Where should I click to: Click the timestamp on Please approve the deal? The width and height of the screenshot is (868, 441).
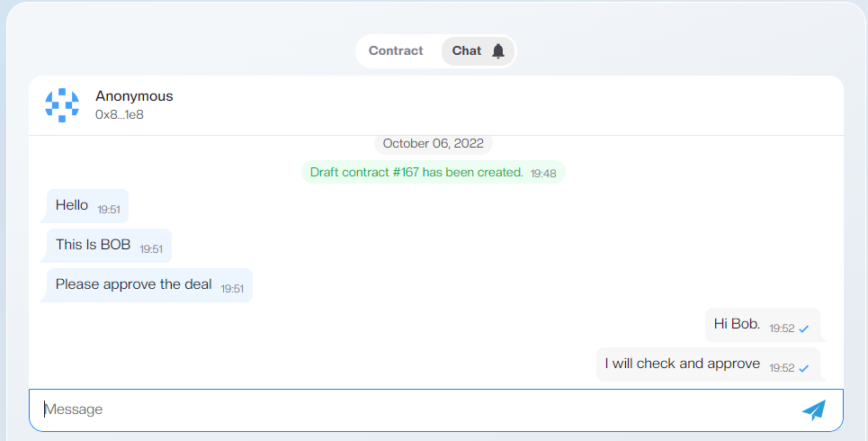pyautogui.click(x=232, y=289)
